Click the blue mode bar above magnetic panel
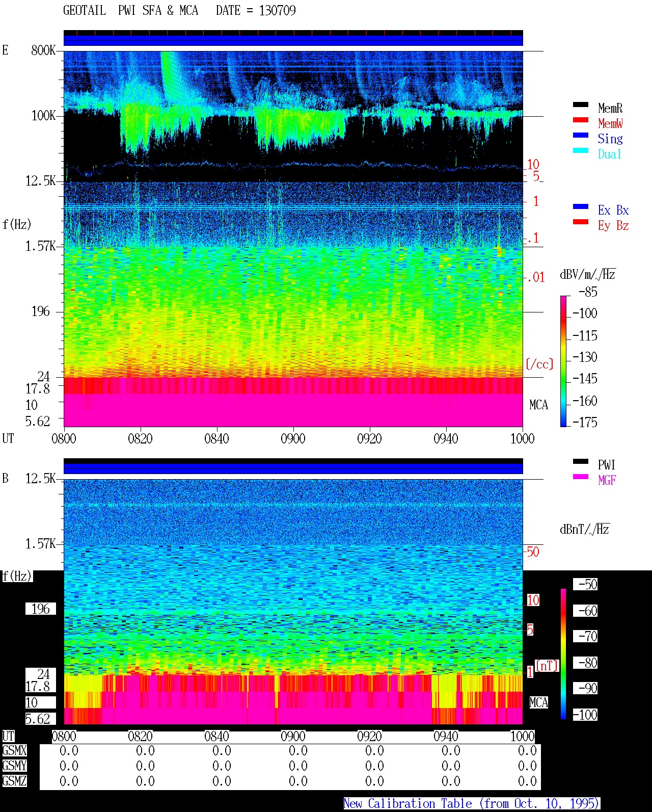 293,468
